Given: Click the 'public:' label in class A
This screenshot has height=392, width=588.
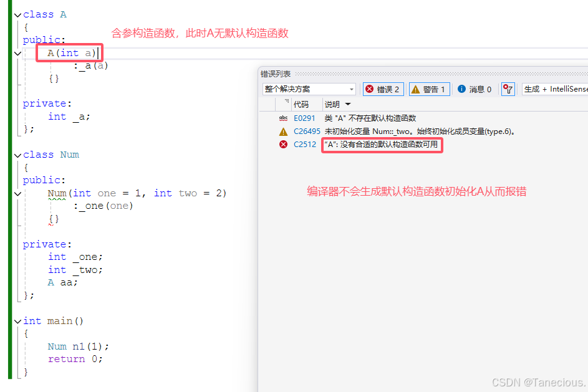Looking at the screenshot, I should (x=44, y=40).
